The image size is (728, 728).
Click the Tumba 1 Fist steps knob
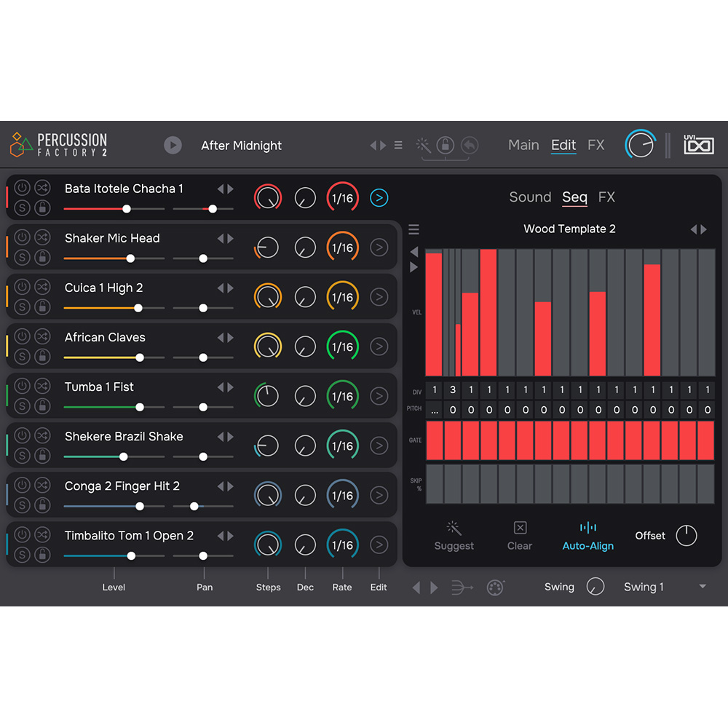coord(267,396)
